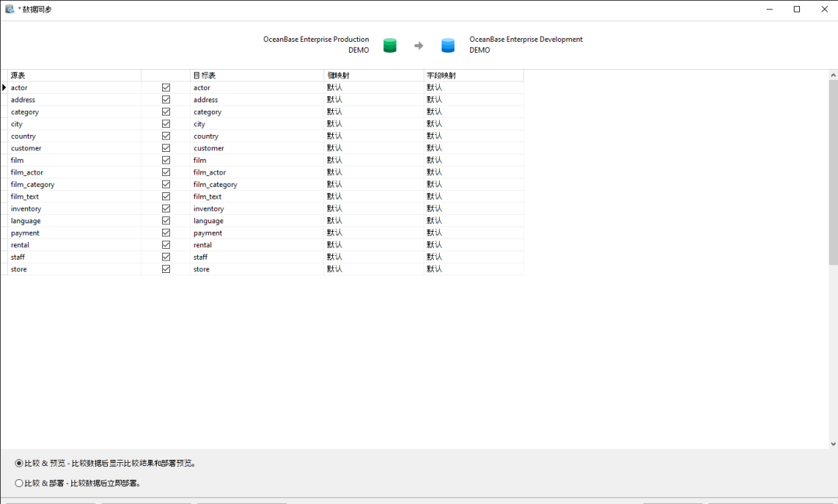Image resolution: width=838 pixels, height=504 pixels.
Task: Click the actor row indicator arrow
Action: [x=5, y=88]
